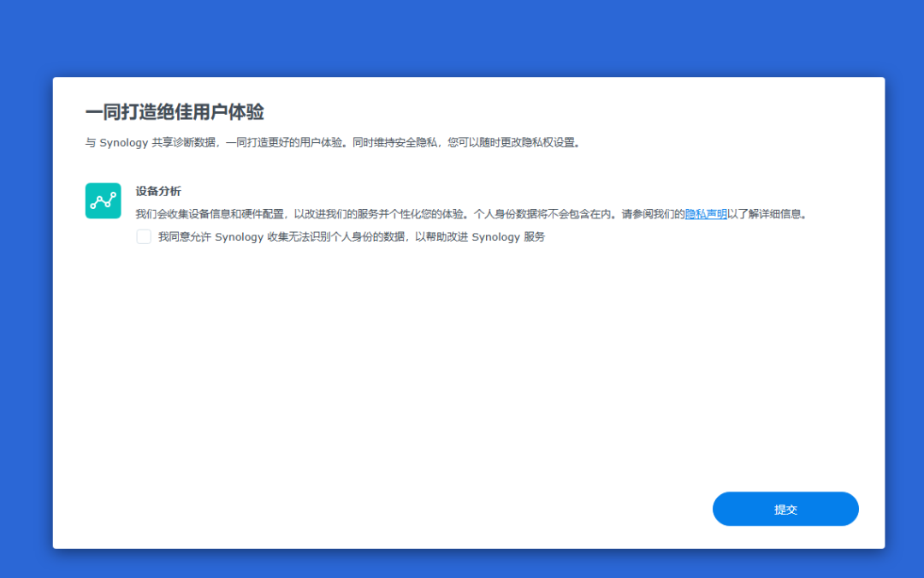
Task: Open the 隐私声明 privacy statement link
Action: tap(706, 215)
